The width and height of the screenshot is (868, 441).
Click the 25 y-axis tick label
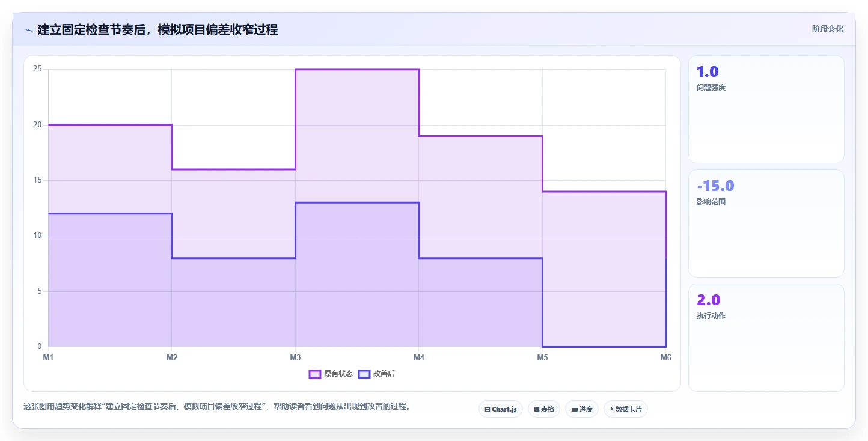[37, 69]
